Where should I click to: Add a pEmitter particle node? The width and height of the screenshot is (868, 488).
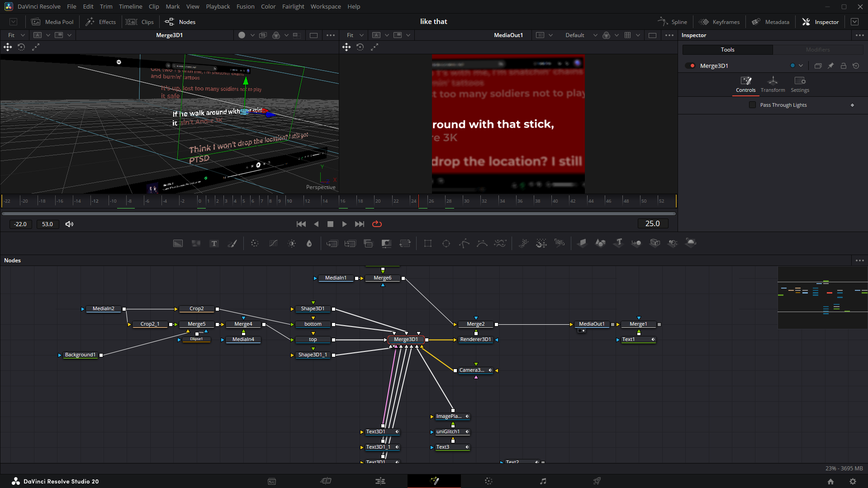point(523,243)
